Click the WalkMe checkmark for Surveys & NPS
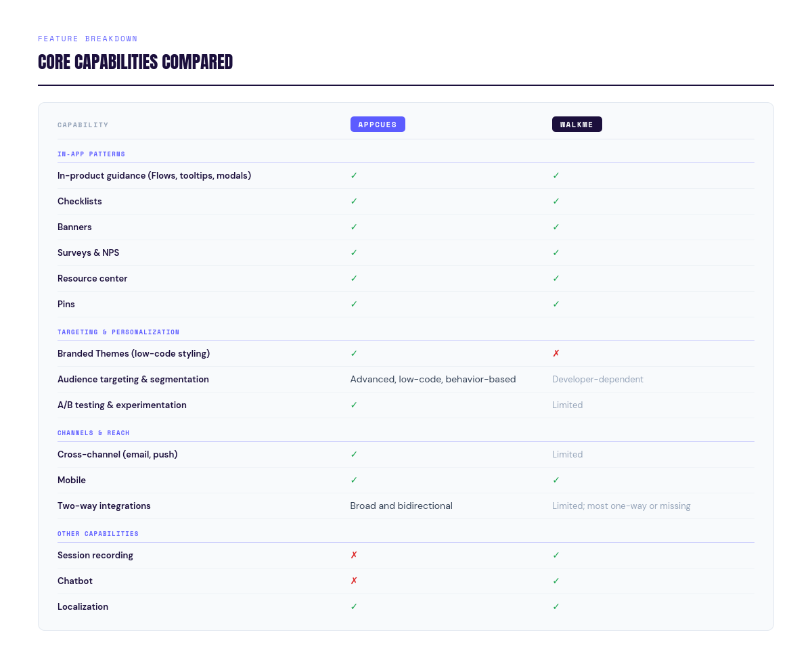 pyautogui.click(x=556, y=253)
